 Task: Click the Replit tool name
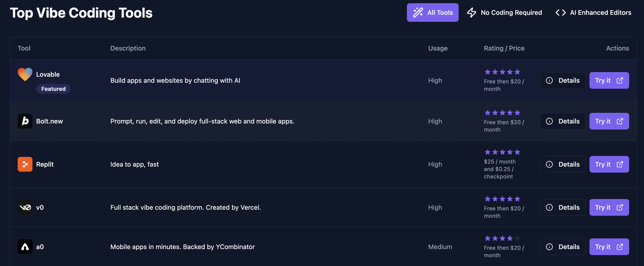tap(45, 164)
